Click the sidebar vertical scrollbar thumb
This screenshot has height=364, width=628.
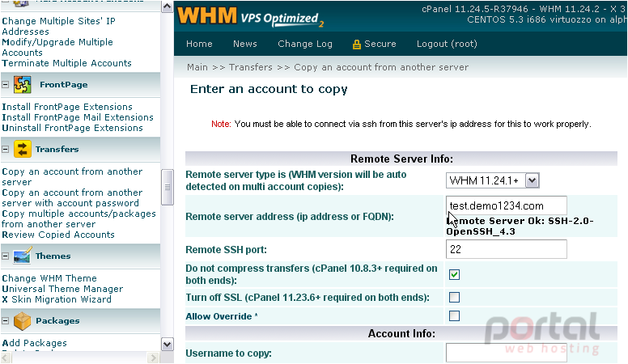pos(167,187)
